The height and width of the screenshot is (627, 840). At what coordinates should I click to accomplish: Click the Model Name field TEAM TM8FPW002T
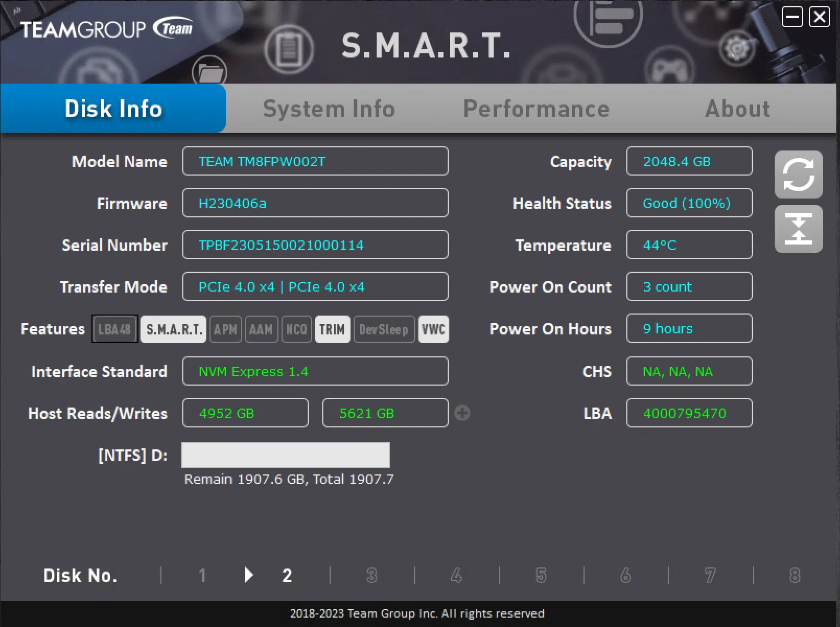315,161
